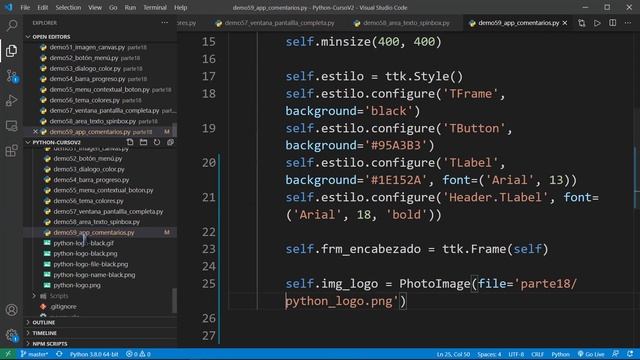
Task: Go to line via Ln 25, Col 50
Action: point(453,354)
